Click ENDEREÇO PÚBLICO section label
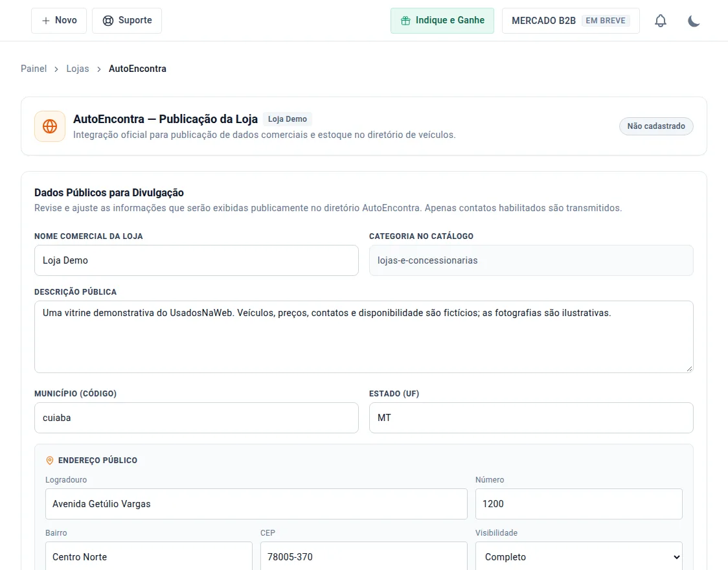This screenshot has width=728, height=570. pos(98,461)
